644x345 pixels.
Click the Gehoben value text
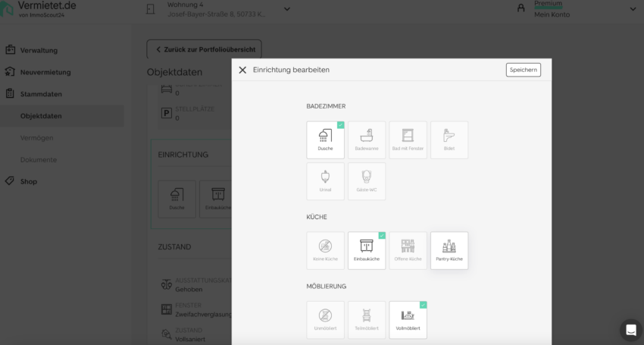[x=189, y=290]
